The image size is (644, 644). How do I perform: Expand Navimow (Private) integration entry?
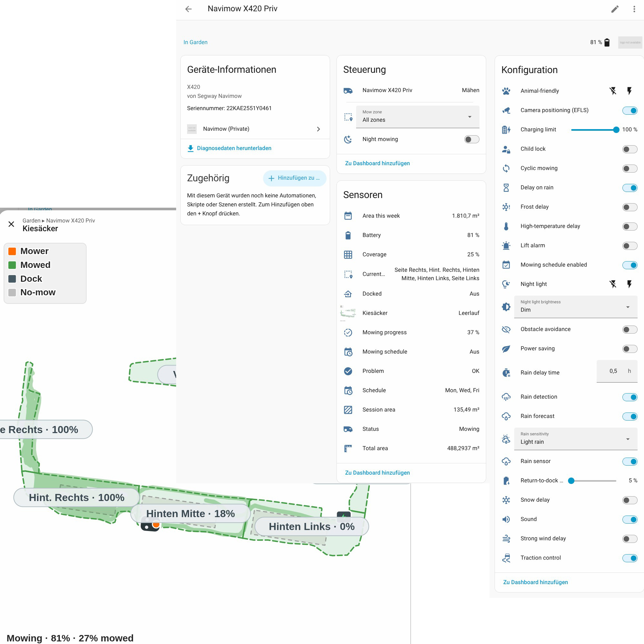click(x=255, y=129)
